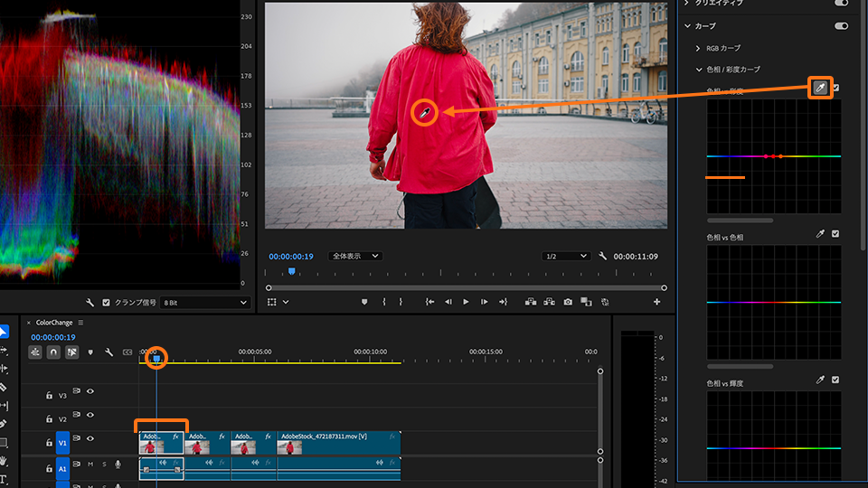
Task: Select the ColorChange sequence tab
Action: coord(52,322)
